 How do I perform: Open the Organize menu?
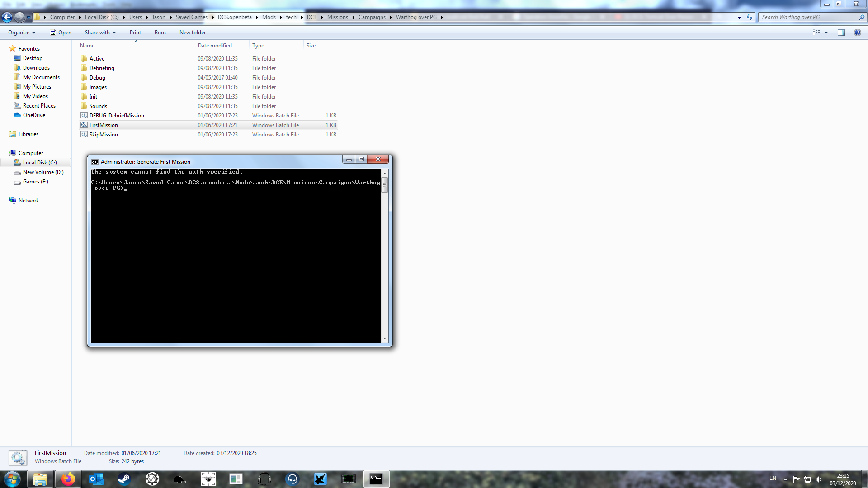(x=22, y=33)
